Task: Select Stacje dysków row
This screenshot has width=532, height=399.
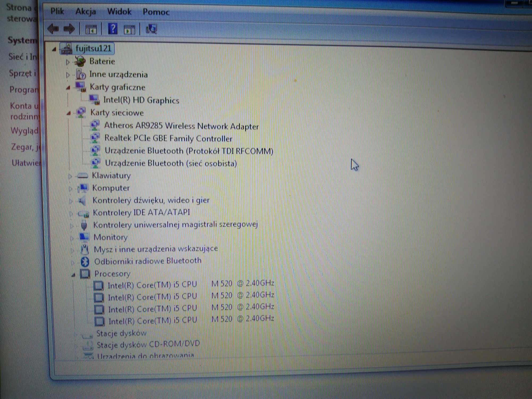Action: [x=121, y=333]
